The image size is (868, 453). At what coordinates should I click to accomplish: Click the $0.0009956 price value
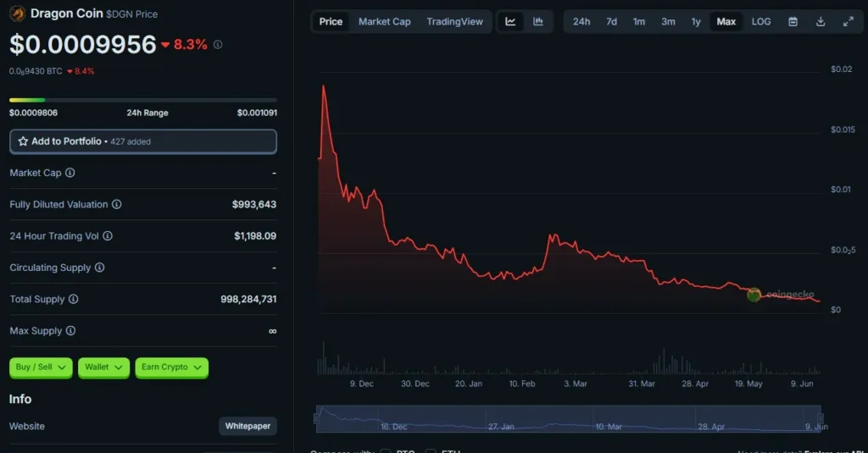(83, 45)
